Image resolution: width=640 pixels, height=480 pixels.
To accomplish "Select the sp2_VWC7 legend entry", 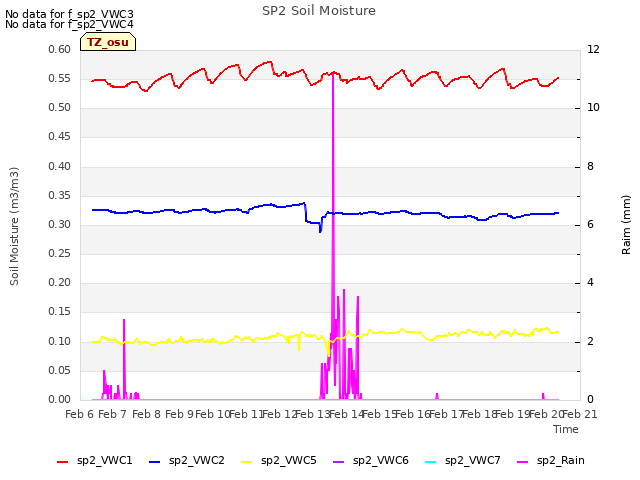I will click(463, 461).
